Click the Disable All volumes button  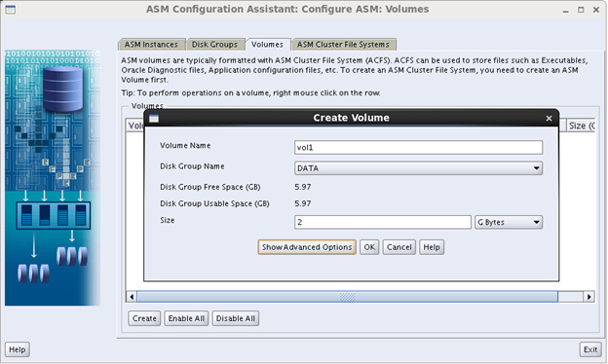pyautogui.click(x=236, y=318)
